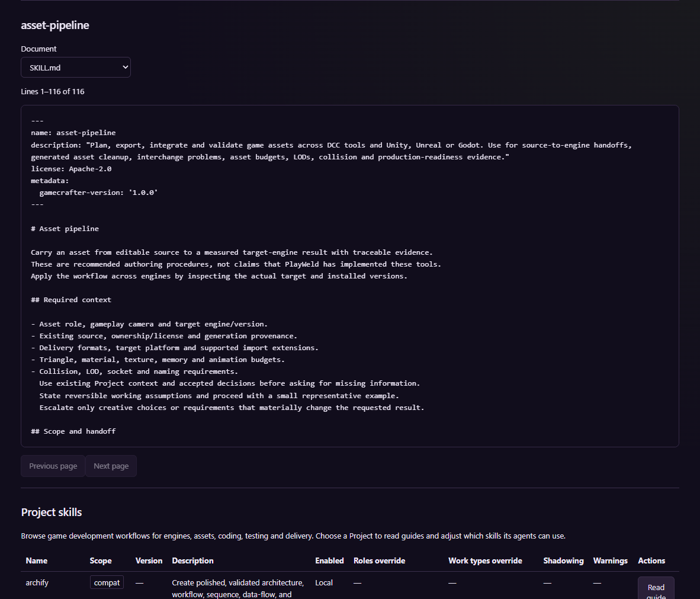Select the Description column header

click(x=192, y=560)
